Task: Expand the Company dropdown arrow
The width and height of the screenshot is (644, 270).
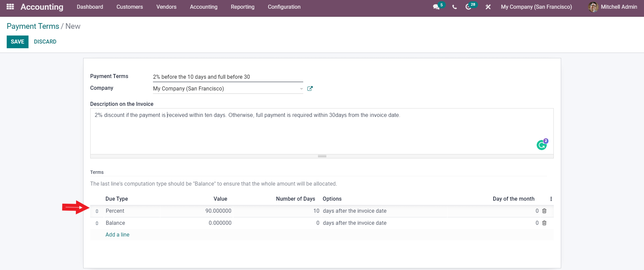Action: tap(301, 89)
